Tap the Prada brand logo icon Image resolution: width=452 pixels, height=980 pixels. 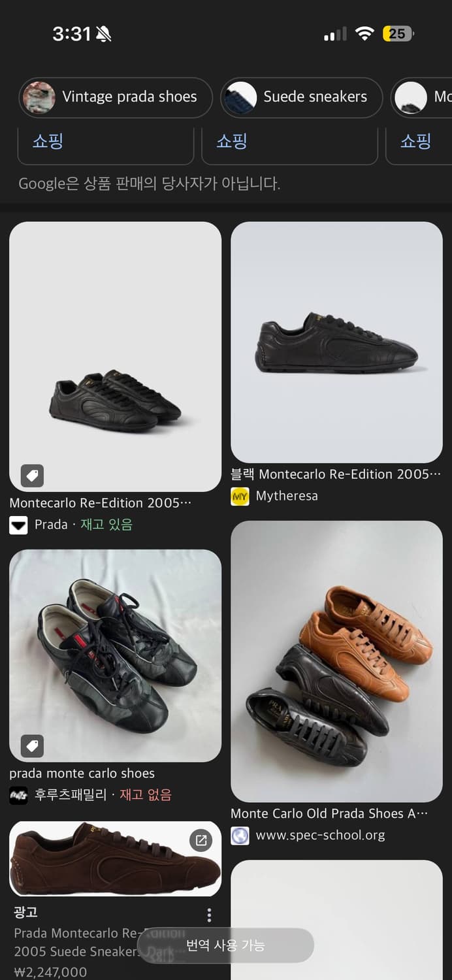click(x=18, y=525)
